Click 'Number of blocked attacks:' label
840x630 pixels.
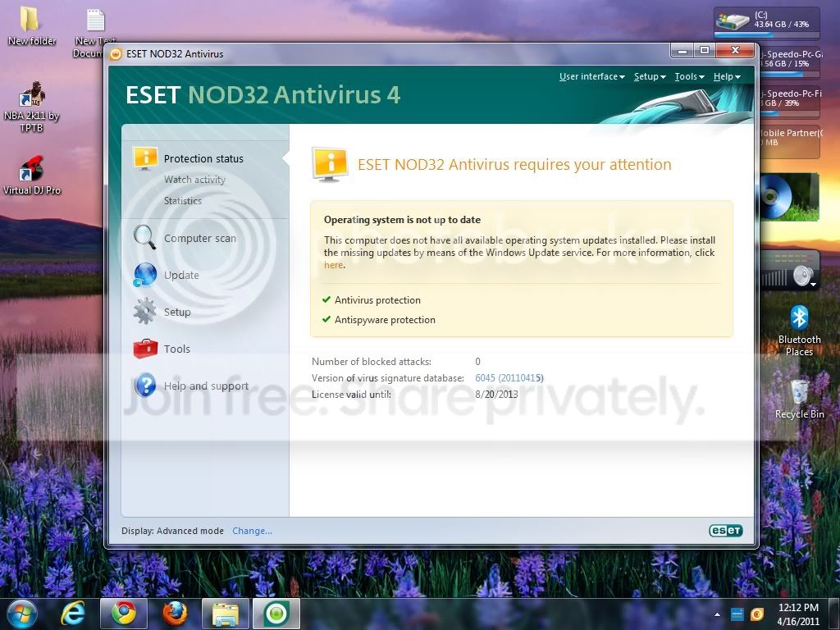372,362
